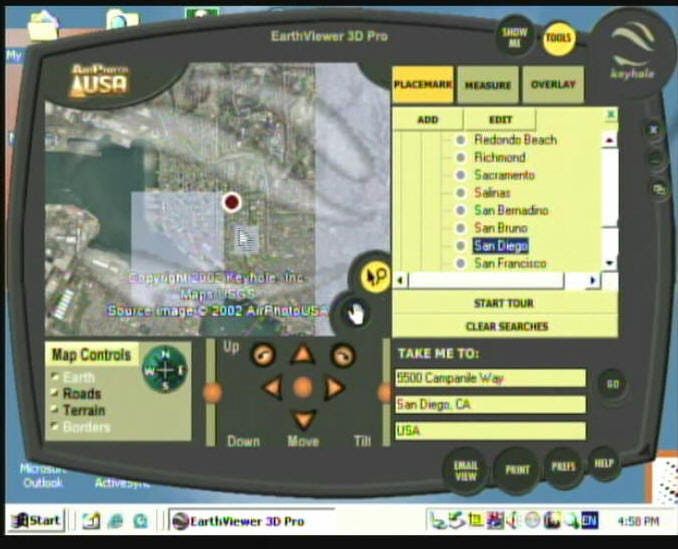678x549 pixels.
Task: Click the street address input field
Action: point(491,378)
